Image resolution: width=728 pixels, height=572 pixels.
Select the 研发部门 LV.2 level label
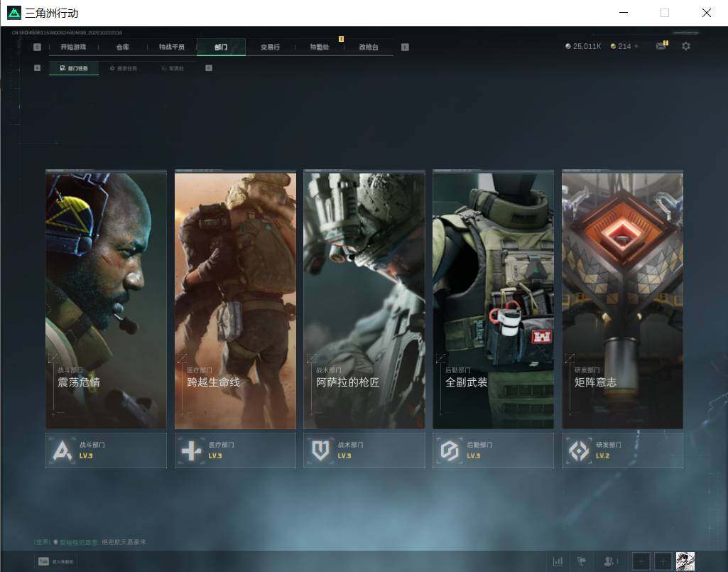click(603, 456)
